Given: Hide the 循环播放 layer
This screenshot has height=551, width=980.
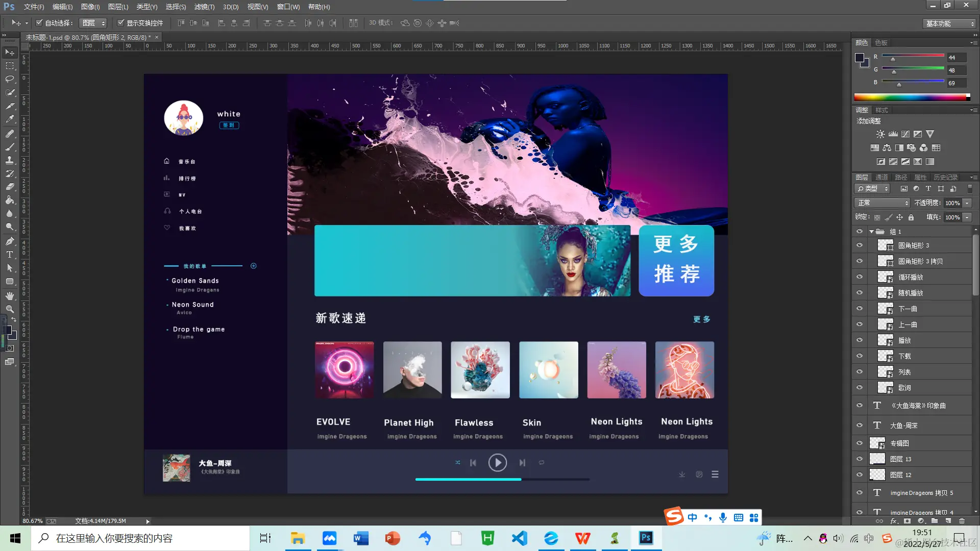Looking at the screenshot, I should 860,277.
